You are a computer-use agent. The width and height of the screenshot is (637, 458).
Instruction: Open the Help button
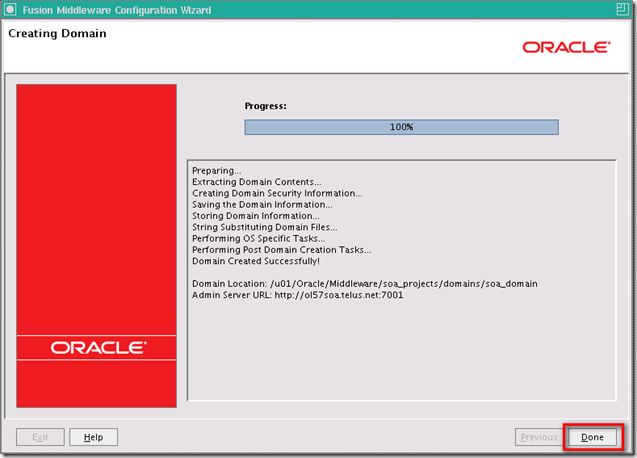(93, 437)
